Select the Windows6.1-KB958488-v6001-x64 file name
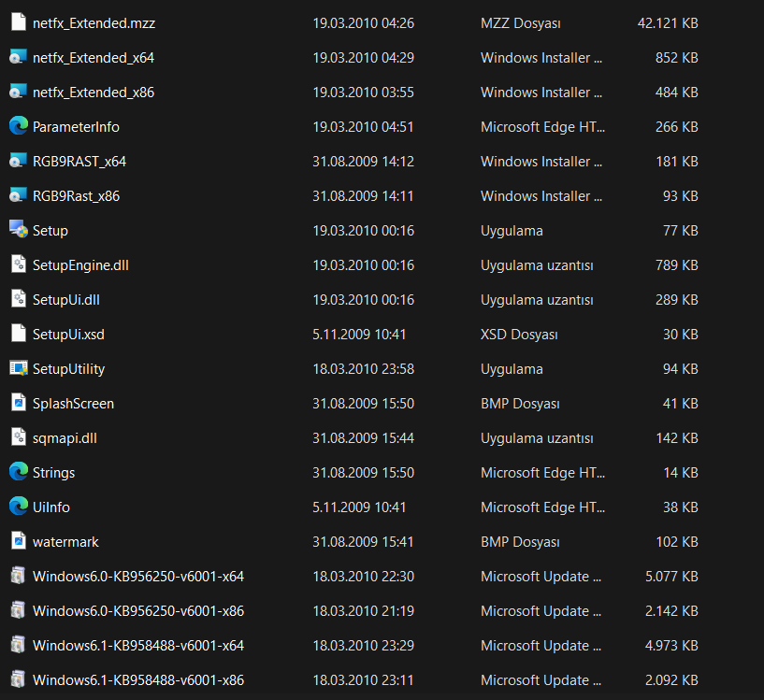This screenshot has width=764, height=700. click(138, 645)
